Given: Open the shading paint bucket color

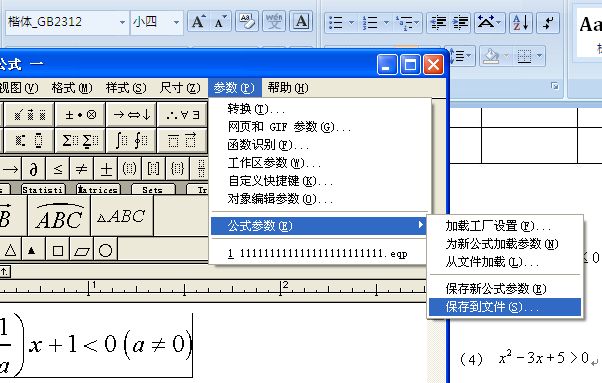Looking at the screenshot, I should (491, 56).
